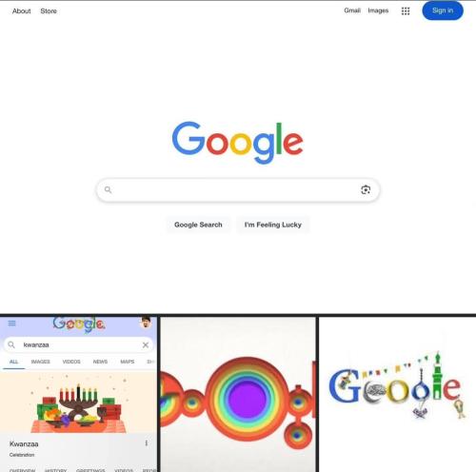476x472 pixels.
Task: Click the I'm Feeling Lucky button
Action: tap(273, 225)
